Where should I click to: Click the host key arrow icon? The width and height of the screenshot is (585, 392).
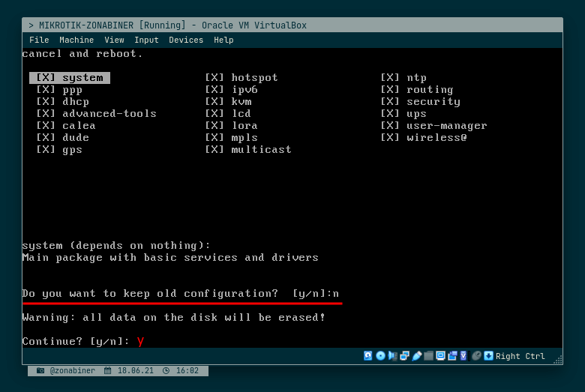488,356
